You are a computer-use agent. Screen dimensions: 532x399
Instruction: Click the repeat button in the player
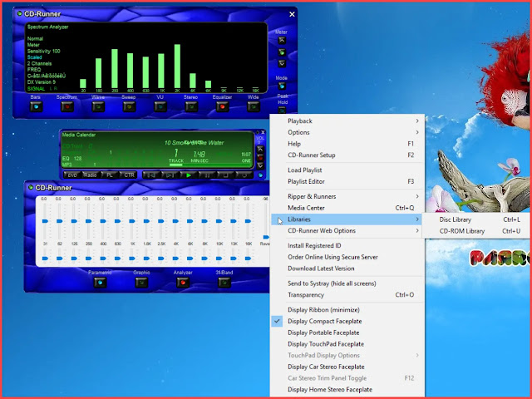(244, 175)
